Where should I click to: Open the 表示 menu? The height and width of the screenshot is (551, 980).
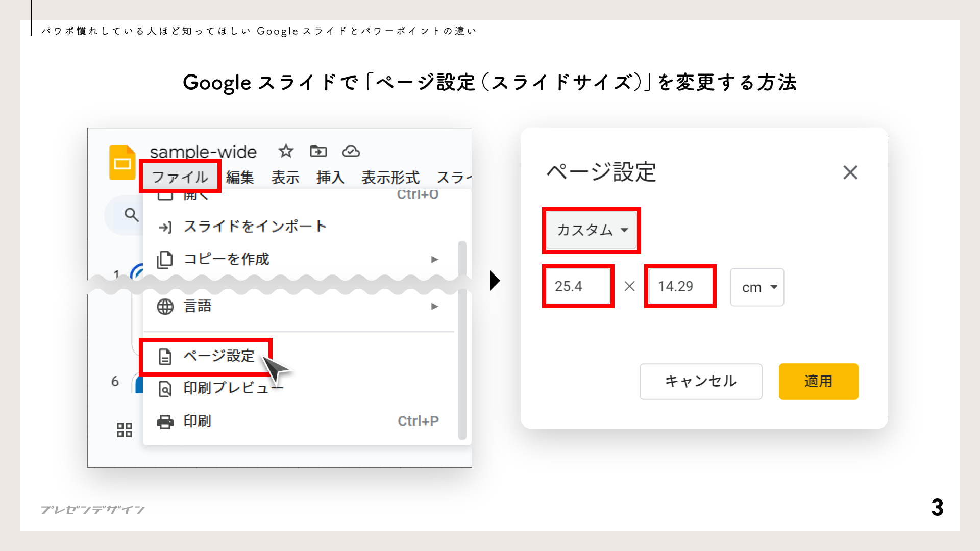click(x=285, y=177)
